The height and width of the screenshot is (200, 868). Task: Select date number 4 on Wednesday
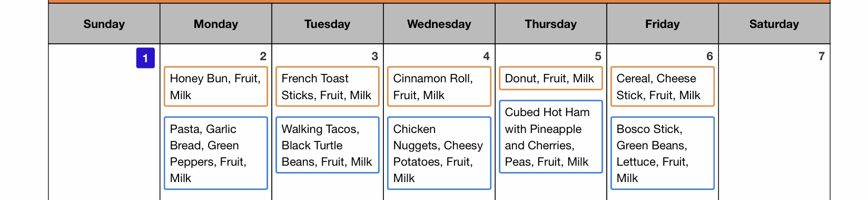(x=486, y=56)
